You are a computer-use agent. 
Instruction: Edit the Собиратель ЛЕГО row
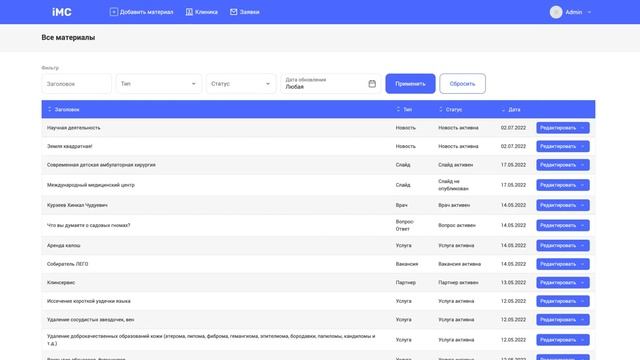tap(563, 264)
